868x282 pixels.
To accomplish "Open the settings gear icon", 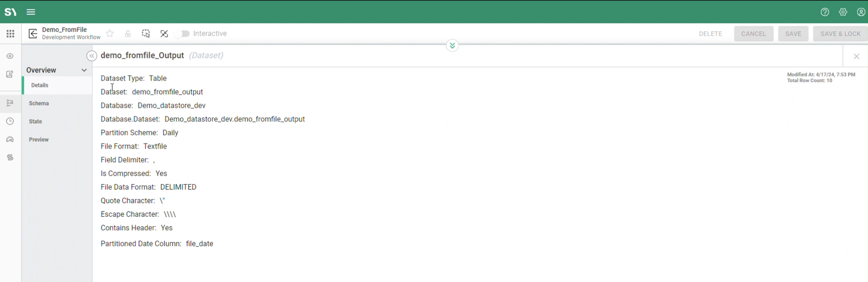I will (x=843, y=12).
